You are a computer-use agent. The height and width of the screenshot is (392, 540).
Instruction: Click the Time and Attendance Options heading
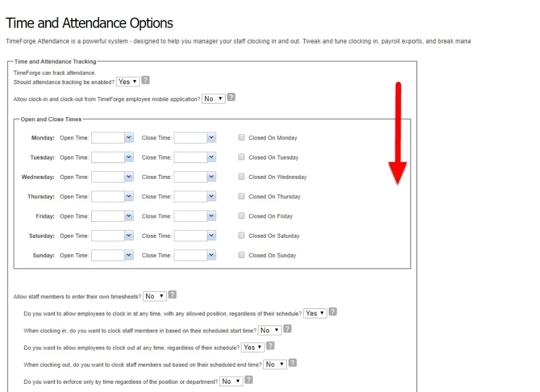[89, 23]
